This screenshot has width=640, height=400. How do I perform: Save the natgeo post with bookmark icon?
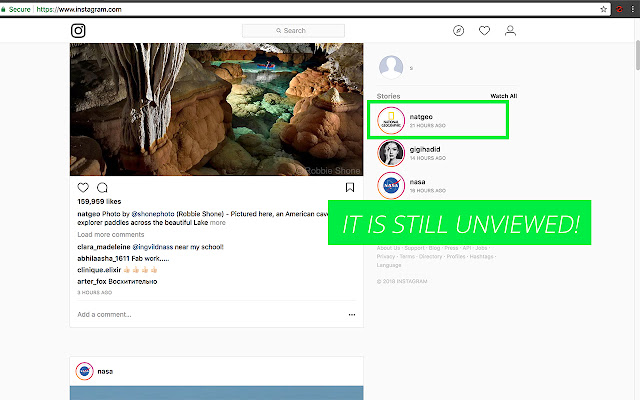[x=350, y=187]
